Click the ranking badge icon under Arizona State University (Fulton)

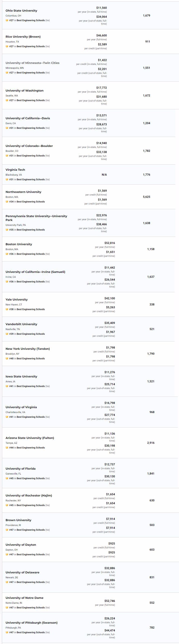(7, 448)
